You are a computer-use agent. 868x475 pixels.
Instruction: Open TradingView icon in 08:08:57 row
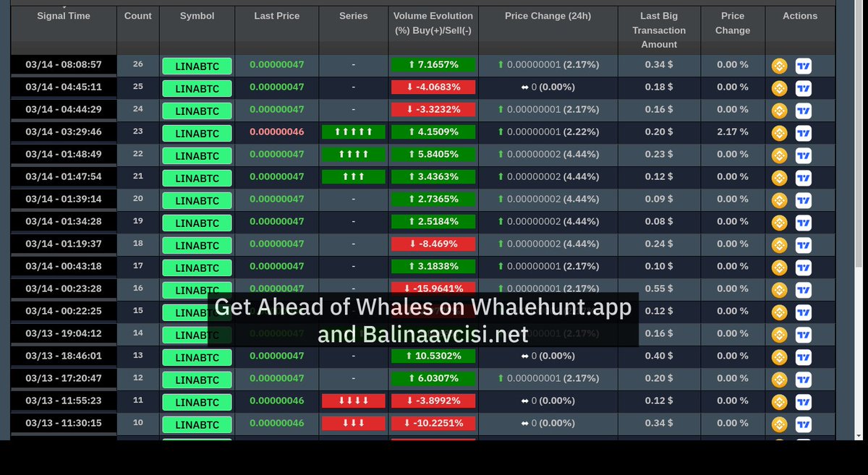tap(803, 66)
